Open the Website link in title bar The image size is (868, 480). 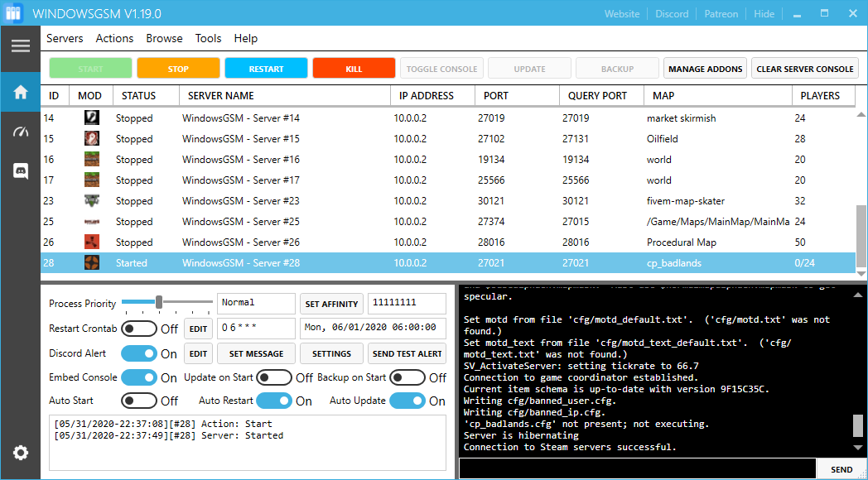click(x=622, y=14)
